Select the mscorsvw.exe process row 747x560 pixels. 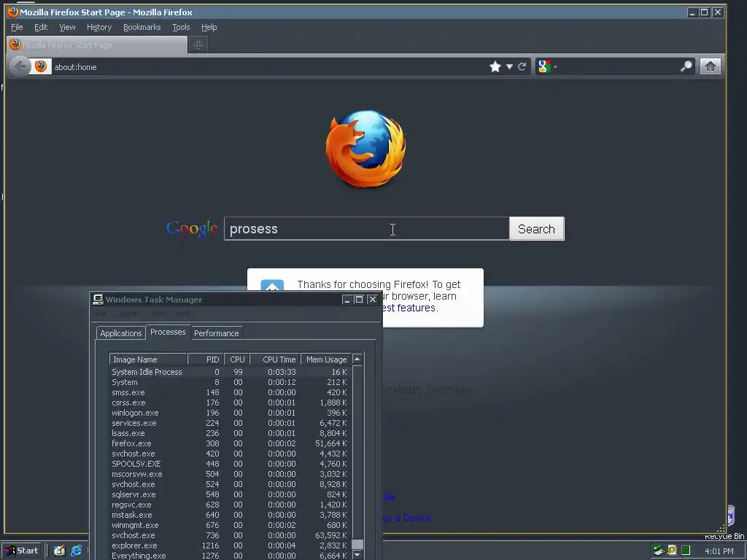(230, 474)
